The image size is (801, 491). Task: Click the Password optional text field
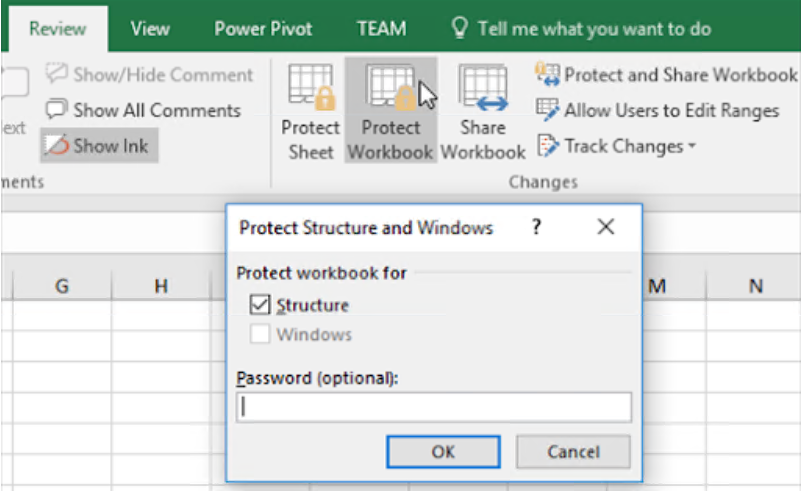pos(434,407)
